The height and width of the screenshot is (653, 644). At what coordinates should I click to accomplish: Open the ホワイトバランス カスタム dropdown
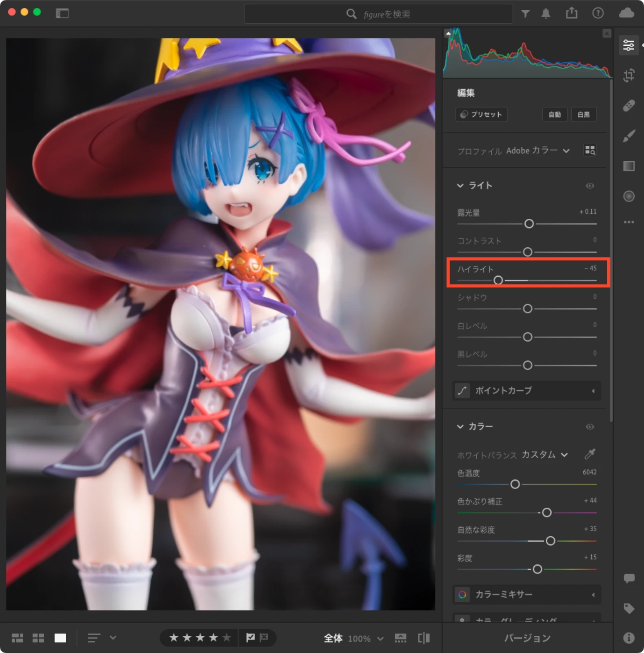[544, 455]
